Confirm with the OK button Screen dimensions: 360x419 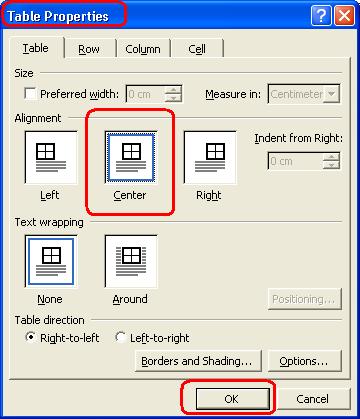(x=232, y=399)
